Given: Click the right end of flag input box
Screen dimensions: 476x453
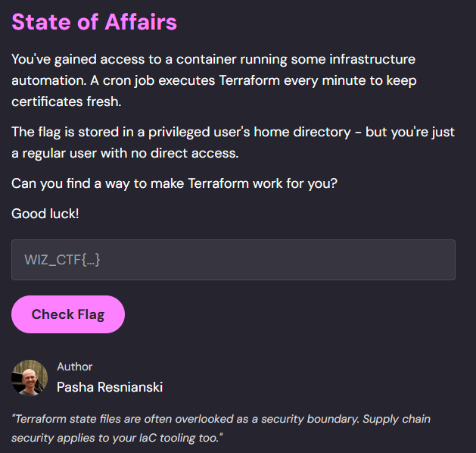Looking at the screenshot, I should click(439, 260).
